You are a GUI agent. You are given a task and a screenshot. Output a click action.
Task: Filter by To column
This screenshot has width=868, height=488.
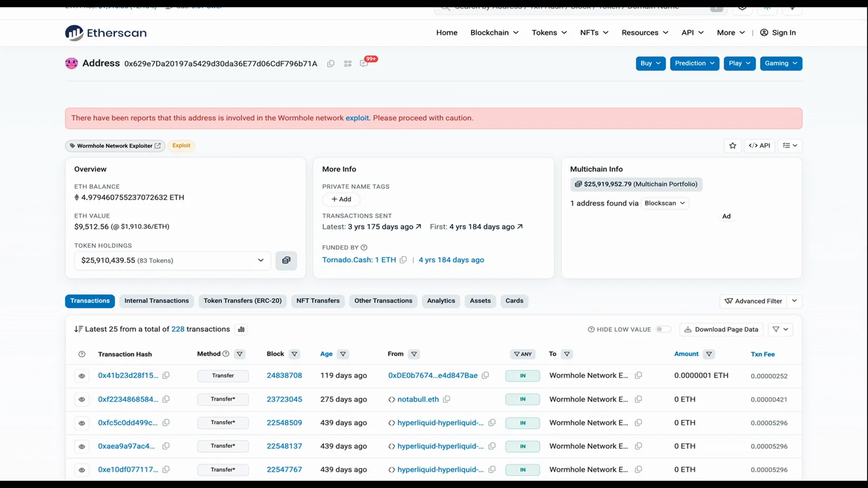567,354
